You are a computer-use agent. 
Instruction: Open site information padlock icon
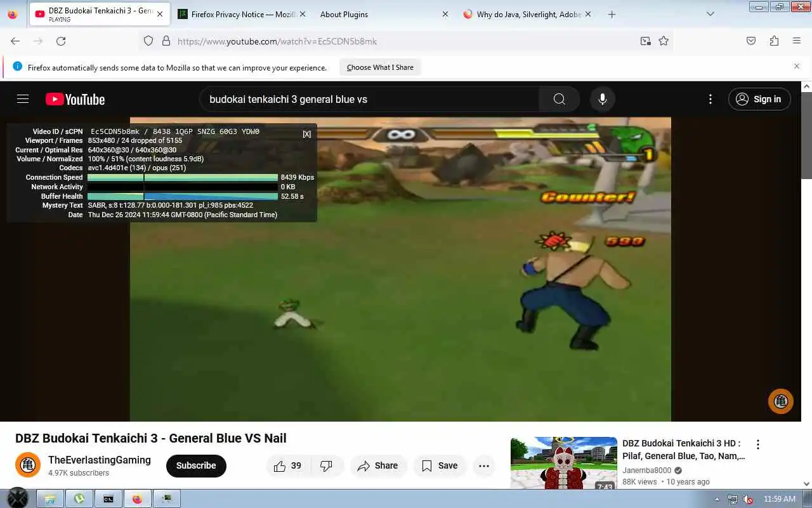(166, 41)
